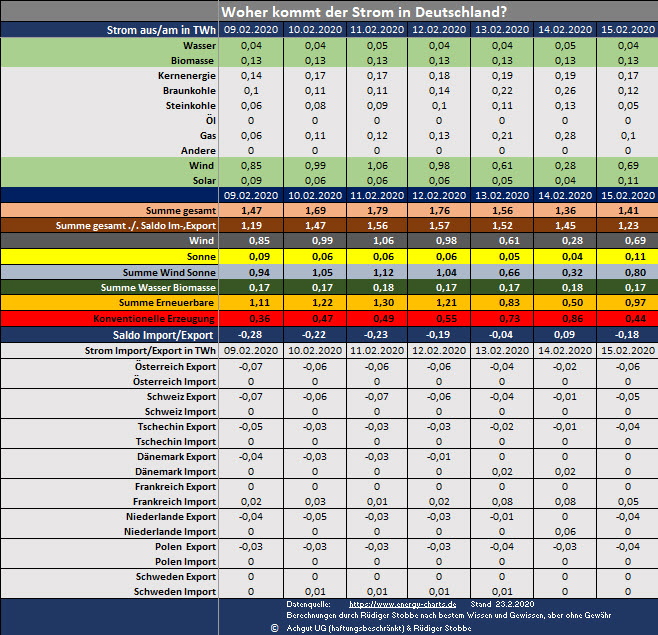Image resolution: width=658 pixels, height=635 pixels.
Task: Select the 'Summe Erneuerbare' row label
Action: [x=166, y=302]
